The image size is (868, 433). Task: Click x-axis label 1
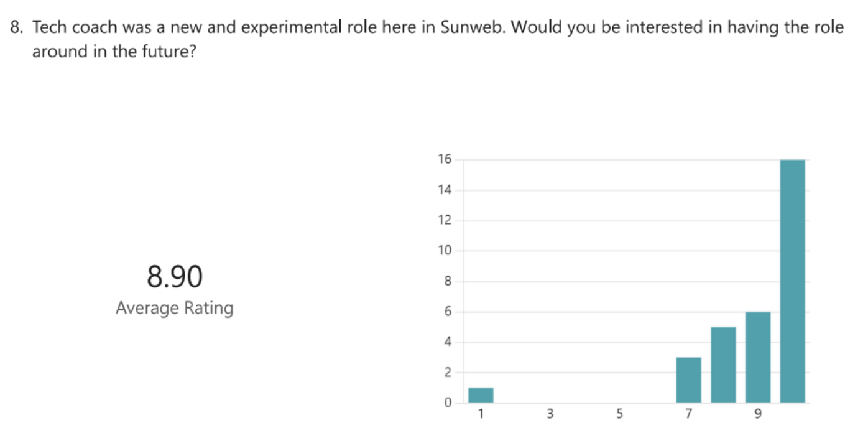[x=481, y=413]
